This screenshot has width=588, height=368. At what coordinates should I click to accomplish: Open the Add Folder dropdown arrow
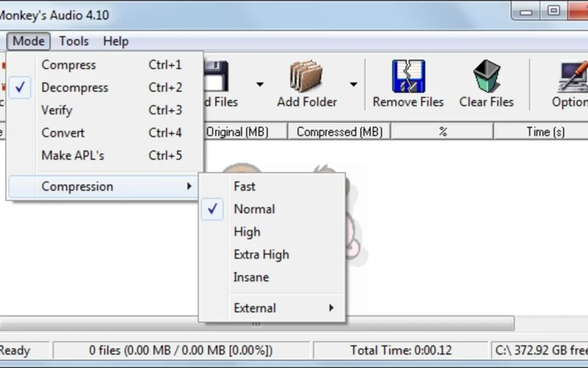[353, 84]
